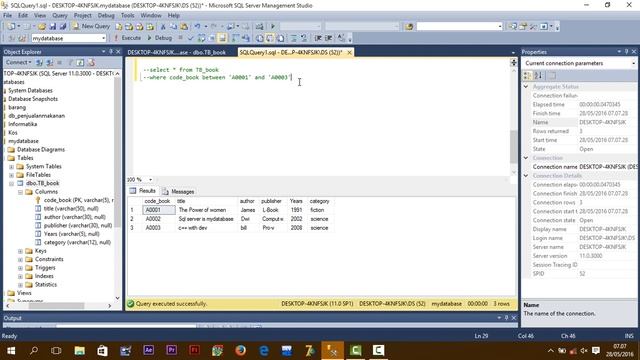
Task: Click the Categorized view icon in Properties
Action: (x=528, y=76)
